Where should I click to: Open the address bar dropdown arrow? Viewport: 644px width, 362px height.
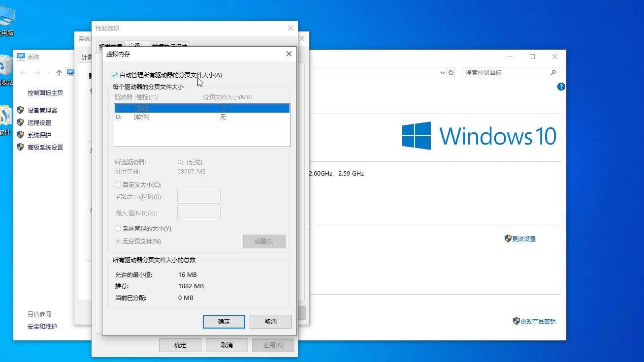[x=442, y=72]
